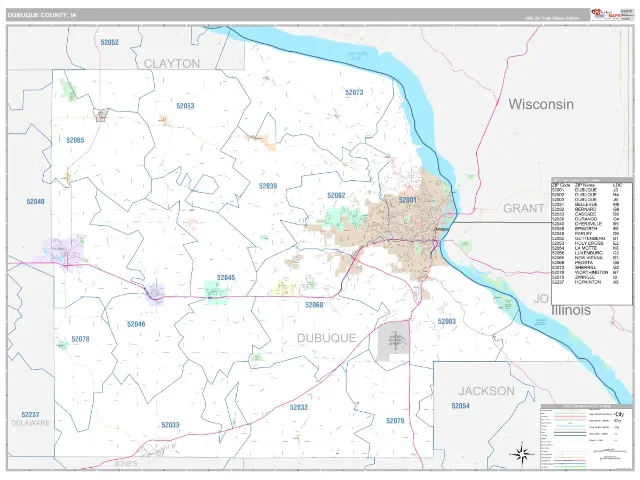Viewport: 640px width, 480px height.
Task: Select ZIP label 52078 on the map
Action: (80, 339)
